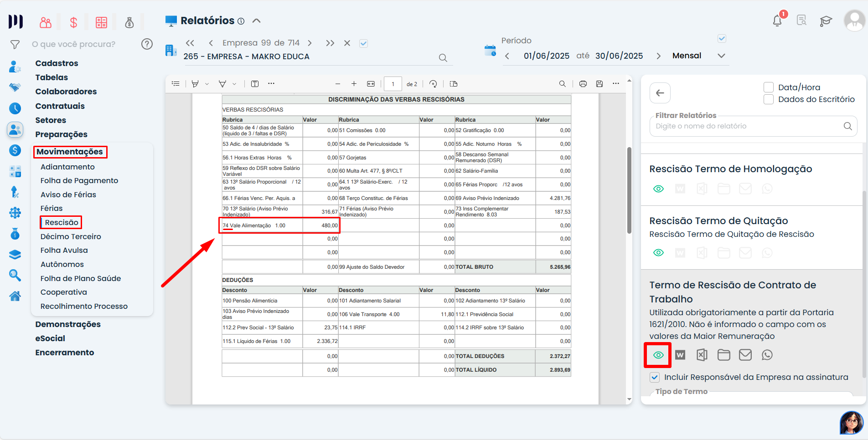Viewport: 868px width, 440px height.
Task: Save the PDF document with disk icon
Action: [x=599, y=84]
